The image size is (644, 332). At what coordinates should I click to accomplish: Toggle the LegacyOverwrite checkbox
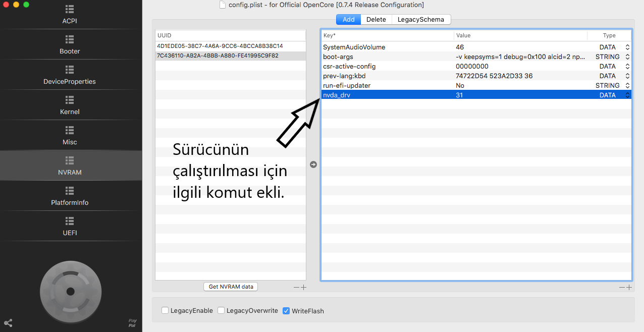[x=221, y=311]
